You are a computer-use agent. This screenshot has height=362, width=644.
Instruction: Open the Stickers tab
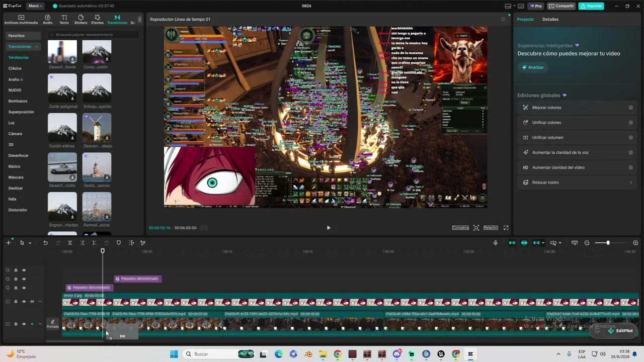pyautogui.click(x=80, y=20)
